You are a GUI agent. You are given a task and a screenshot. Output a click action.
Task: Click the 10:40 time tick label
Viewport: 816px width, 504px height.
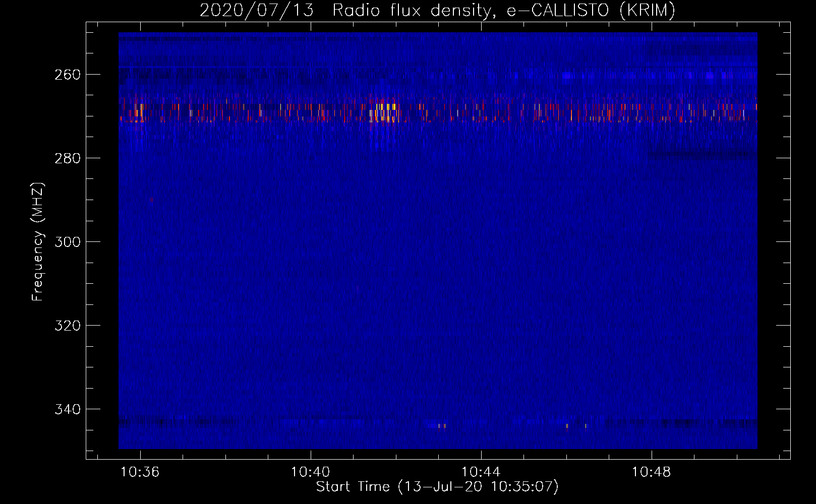311,472
